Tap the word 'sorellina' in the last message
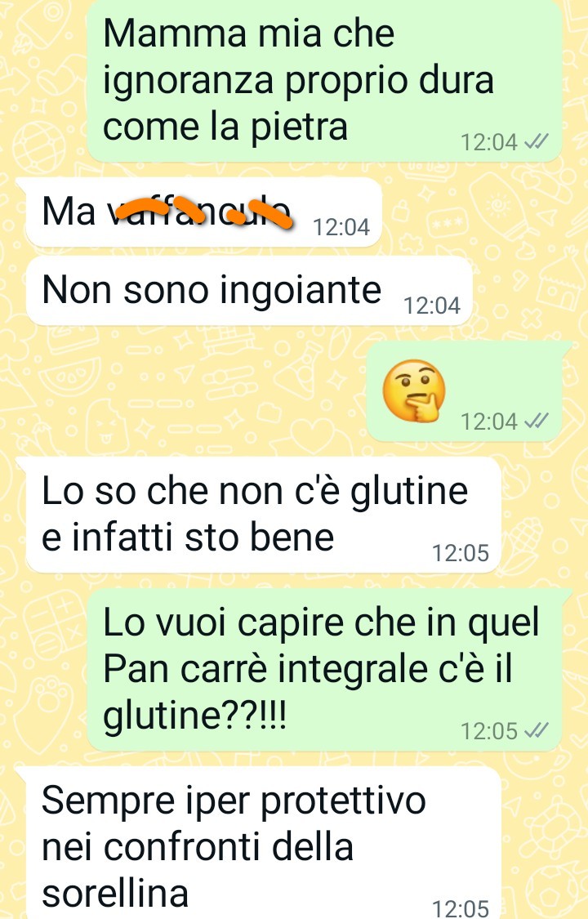Viewport: 588px width, 919px height. (115, 893)
